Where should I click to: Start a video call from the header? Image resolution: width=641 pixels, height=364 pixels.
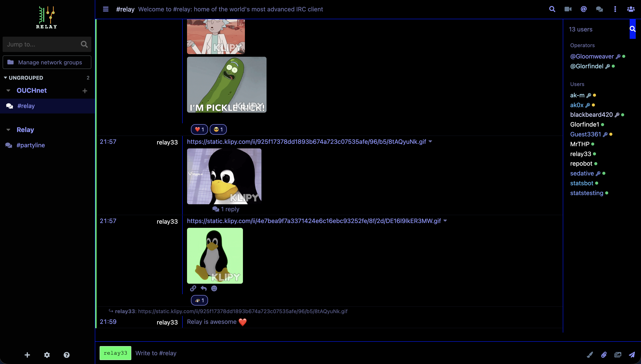click(x=568, y=9)
